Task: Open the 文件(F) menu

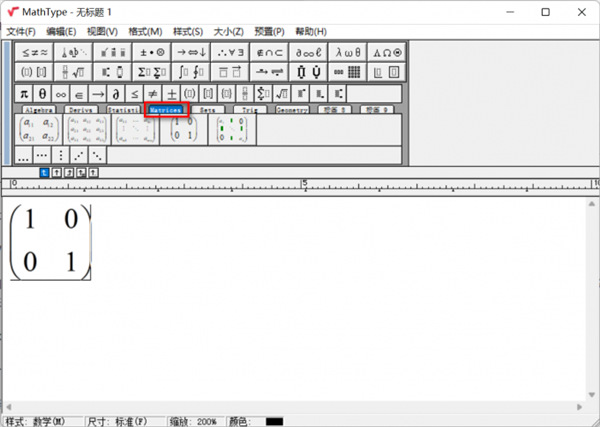Action: [x=21, y=32]
